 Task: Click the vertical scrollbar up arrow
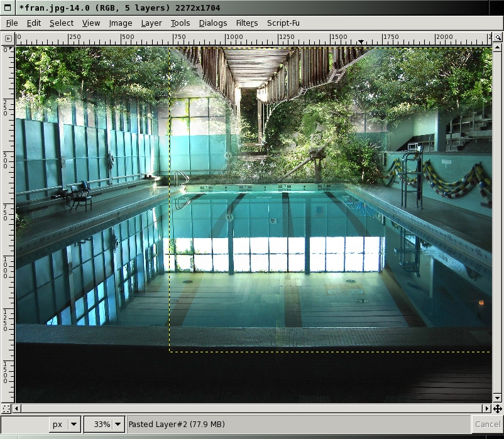(497, 48)
